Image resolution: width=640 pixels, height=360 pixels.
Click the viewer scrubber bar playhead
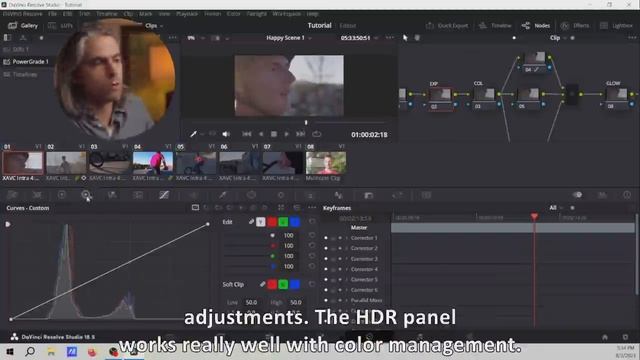coord(306,122)
